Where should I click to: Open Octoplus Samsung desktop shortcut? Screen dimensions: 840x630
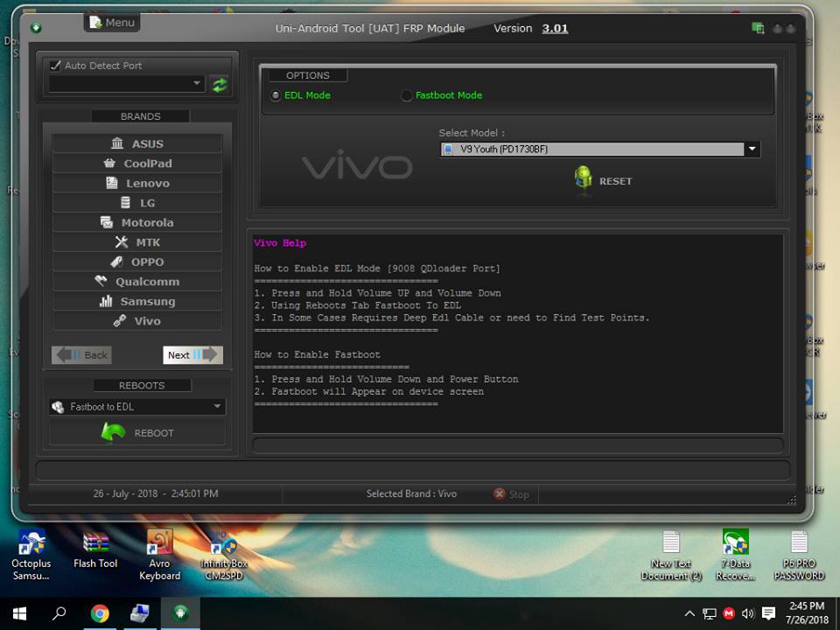coord(31,555)
